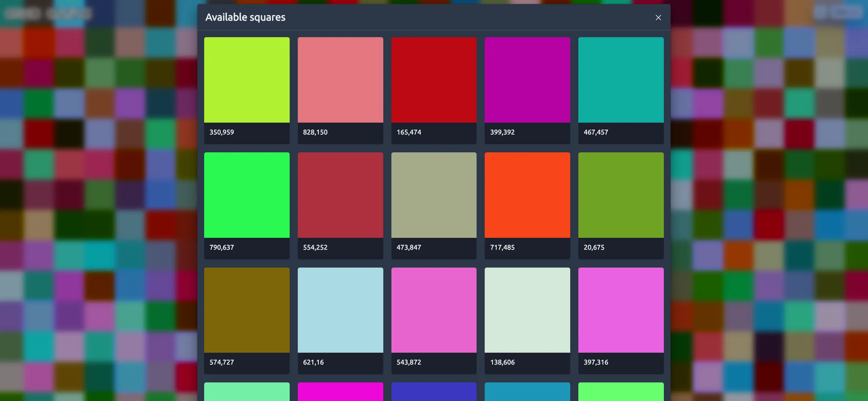Click the coordinate label 828,150
Viewport: 868px width, 401px height.
(x=315, y=132)
